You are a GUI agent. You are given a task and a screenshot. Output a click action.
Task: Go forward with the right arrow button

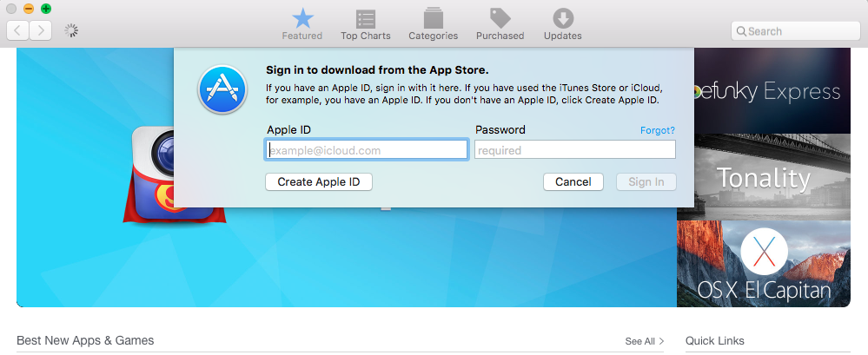[41, 31]
